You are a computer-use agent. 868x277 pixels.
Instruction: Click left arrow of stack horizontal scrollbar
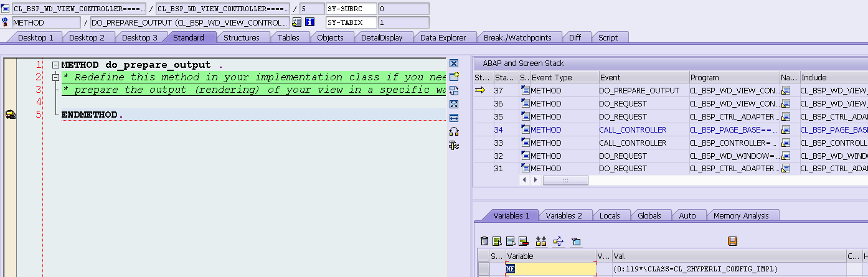(x=524, y=180)
